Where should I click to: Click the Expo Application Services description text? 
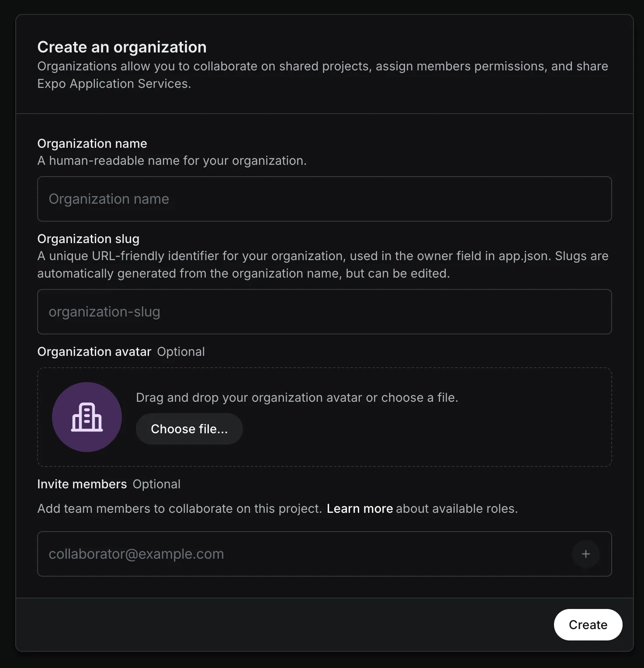pyautogui.click(x=323, y=75)
